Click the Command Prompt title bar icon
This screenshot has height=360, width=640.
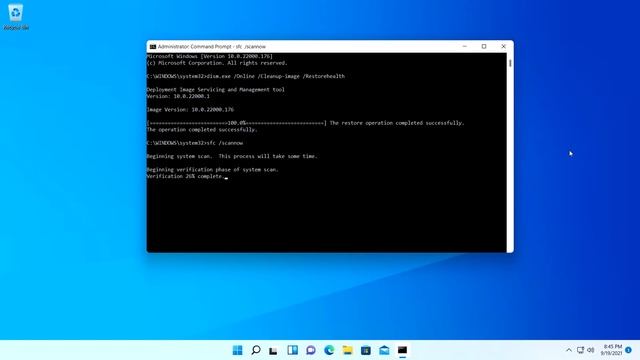(153, 47)
